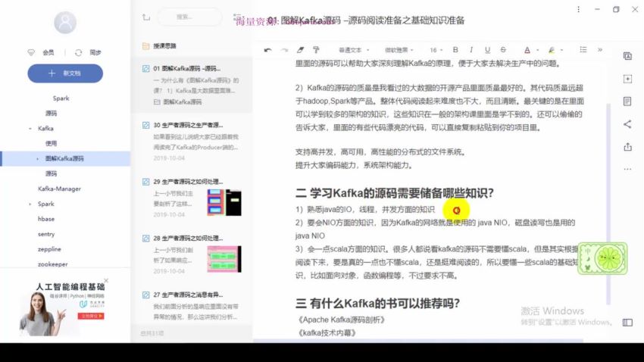This screenshot has width=644, height=362.
Task: Create a new document with 新文档
Action: (x=65, y=73)
